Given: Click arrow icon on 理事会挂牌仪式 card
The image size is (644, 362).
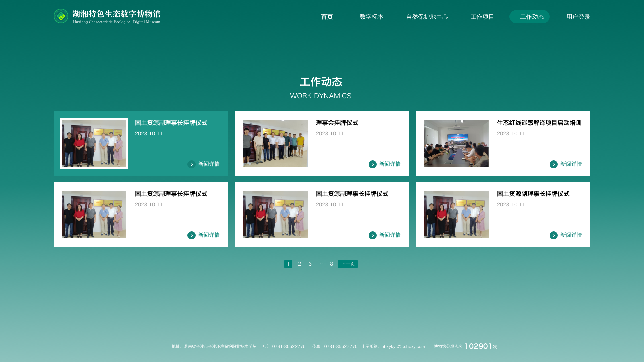Looking at the screenshot, I should (372, 164).
